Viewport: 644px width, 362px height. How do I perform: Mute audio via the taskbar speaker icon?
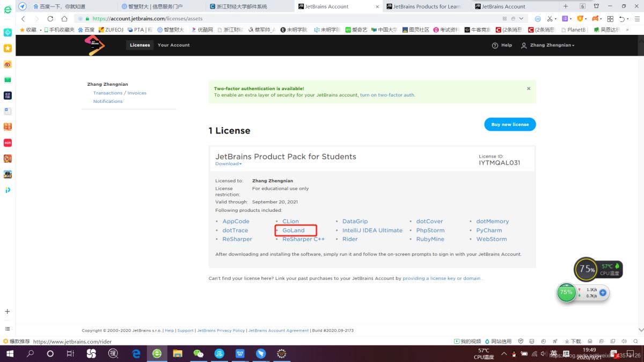click(544, 354)
